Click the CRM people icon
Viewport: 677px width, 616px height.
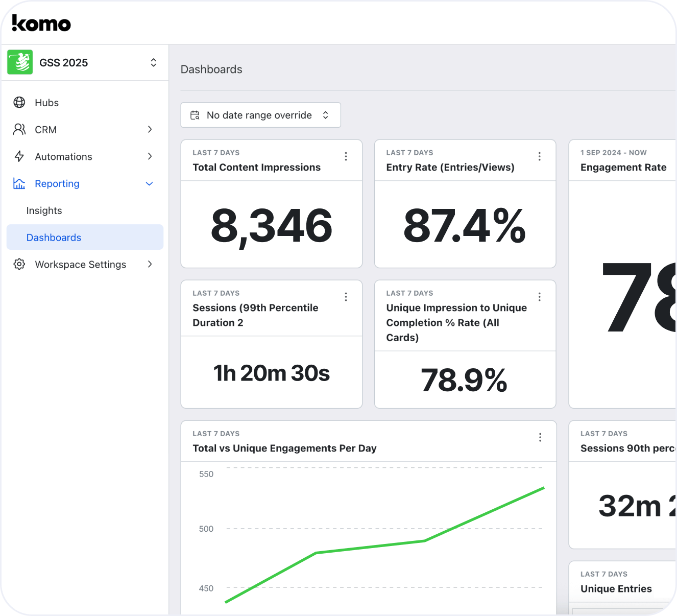[19, 129]
